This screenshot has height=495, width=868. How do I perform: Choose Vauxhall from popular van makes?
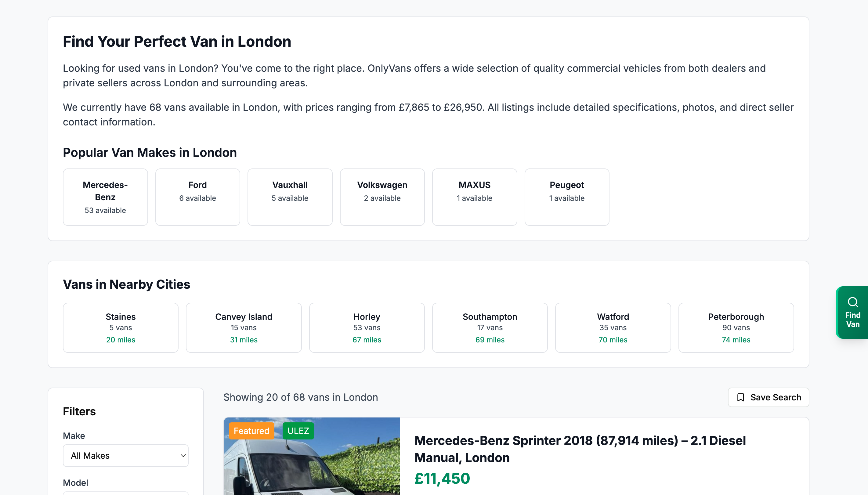pos(290,197)
